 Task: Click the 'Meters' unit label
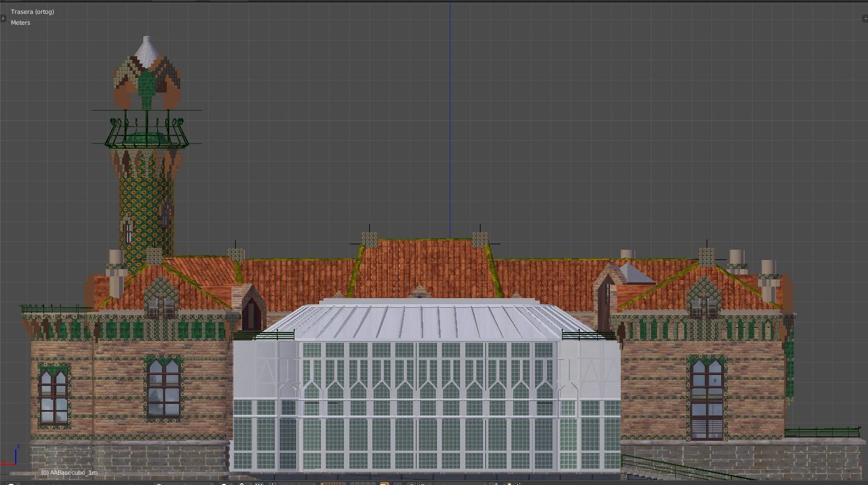coord(21,22)
